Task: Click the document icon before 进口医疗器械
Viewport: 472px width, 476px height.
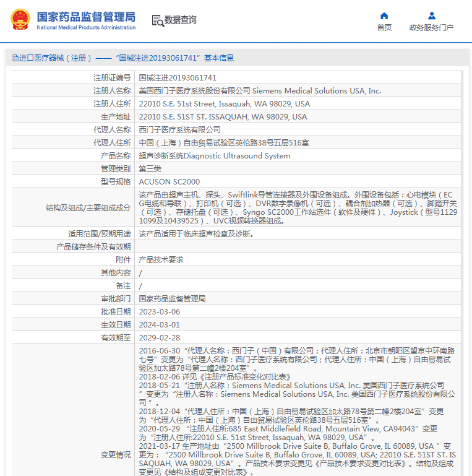Action: (15, 58)
